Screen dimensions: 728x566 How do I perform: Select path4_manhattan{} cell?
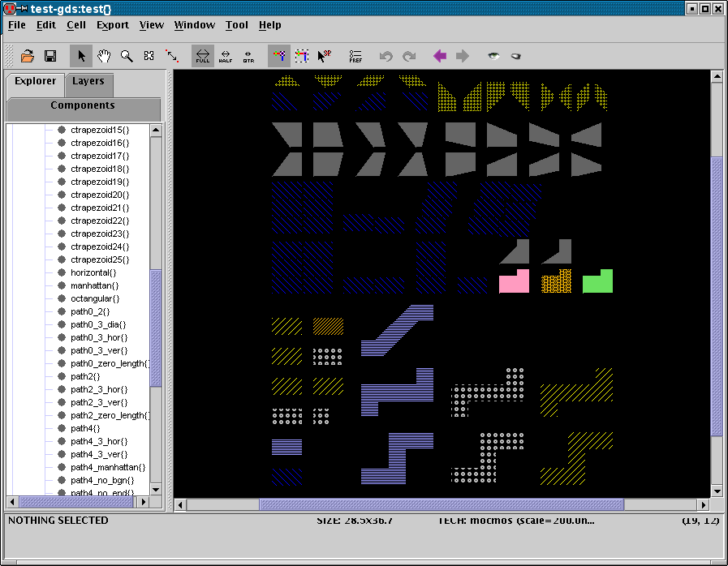108,468
